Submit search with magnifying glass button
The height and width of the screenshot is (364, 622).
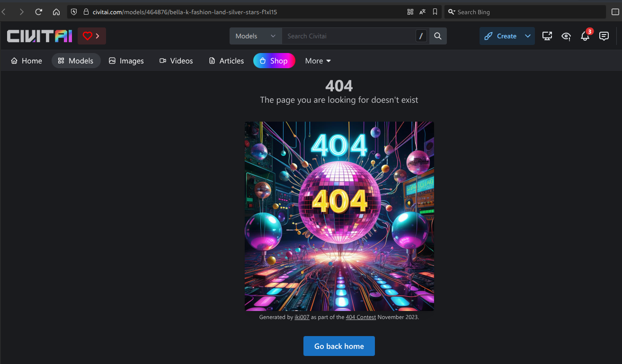coord(438,36)
